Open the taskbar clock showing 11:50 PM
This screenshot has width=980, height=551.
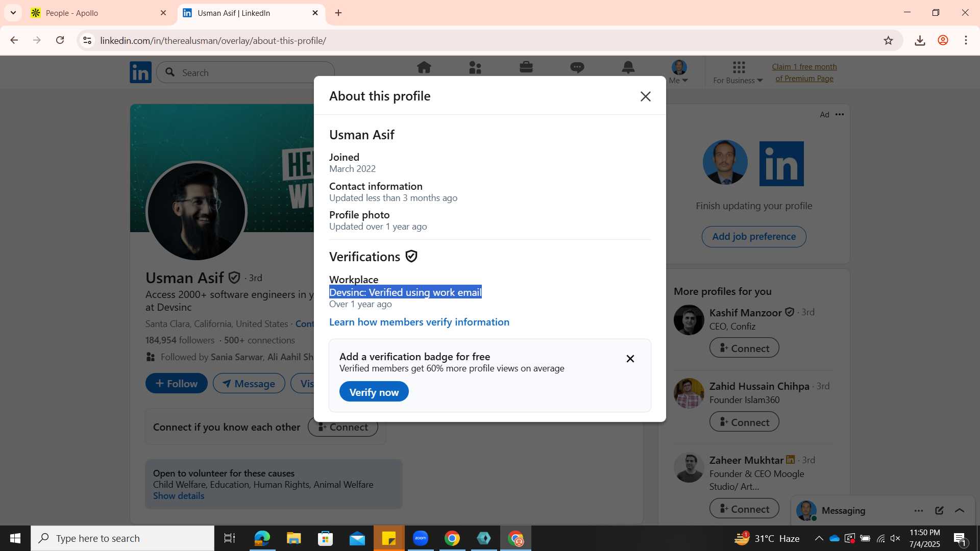(x=924, y=538)
